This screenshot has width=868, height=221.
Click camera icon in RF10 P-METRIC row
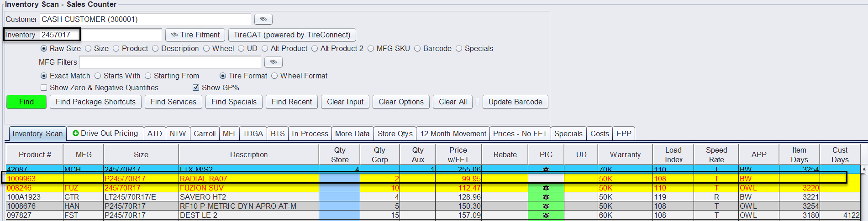pos(546,206)
